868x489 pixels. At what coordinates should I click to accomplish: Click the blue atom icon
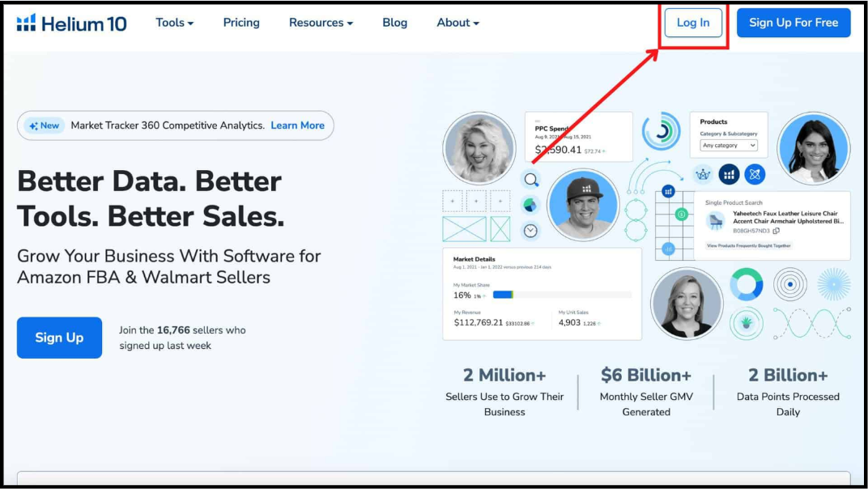point(755,174)
